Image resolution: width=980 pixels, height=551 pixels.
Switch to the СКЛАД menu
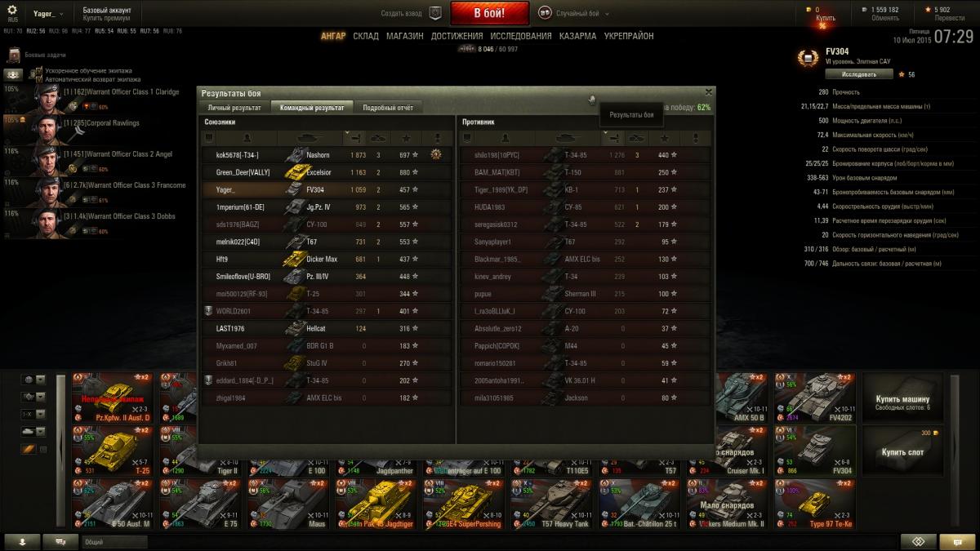click(366, 37)
